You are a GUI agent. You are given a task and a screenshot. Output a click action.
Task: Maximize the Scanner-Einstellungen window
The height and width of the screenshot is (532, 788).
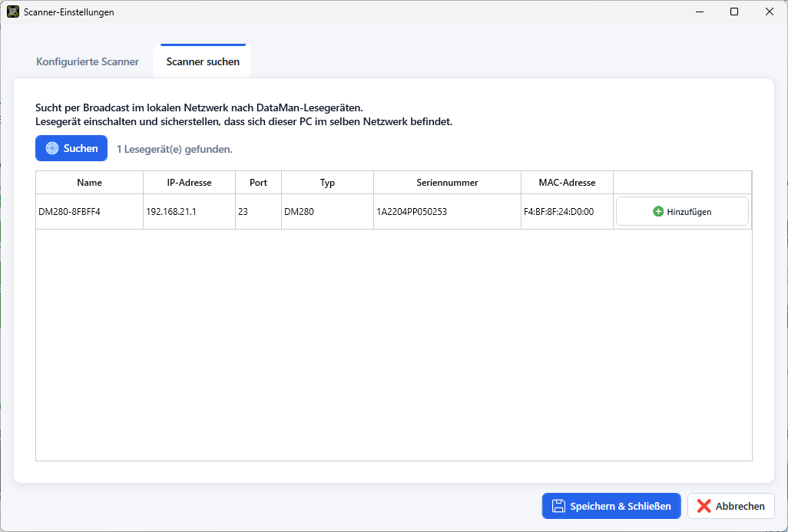point(734,12)
